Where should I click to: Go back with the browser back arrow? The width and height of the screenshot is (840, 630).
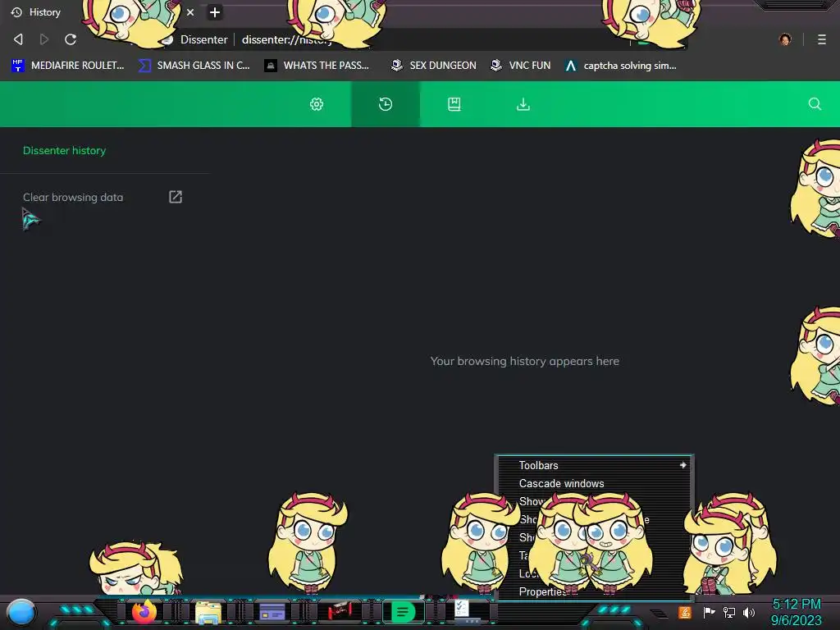(18, 39)
